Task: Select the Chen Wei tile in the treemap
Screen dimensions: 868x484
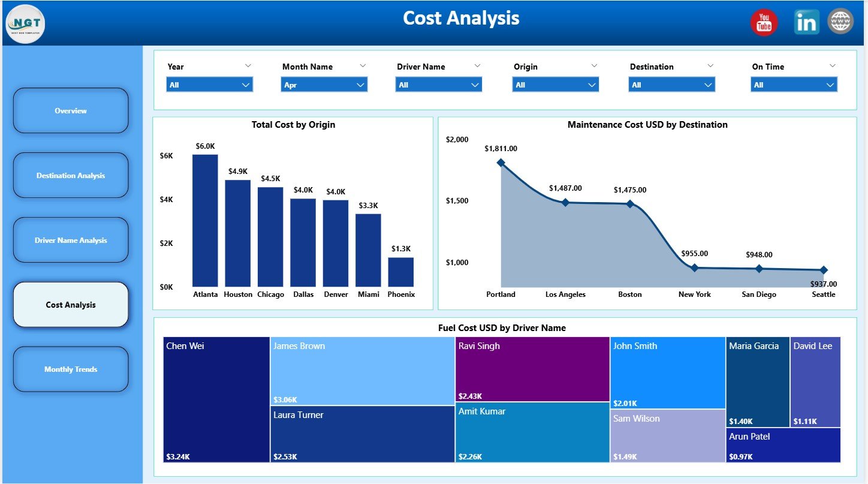Action: pyautogui.click(x=216, y=398)
